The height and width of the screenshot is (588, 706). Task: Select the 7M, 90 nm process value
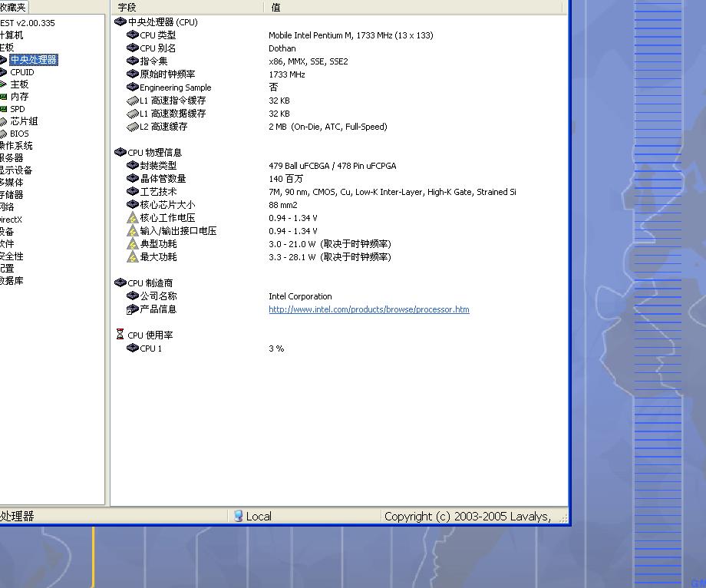(392, 192)
